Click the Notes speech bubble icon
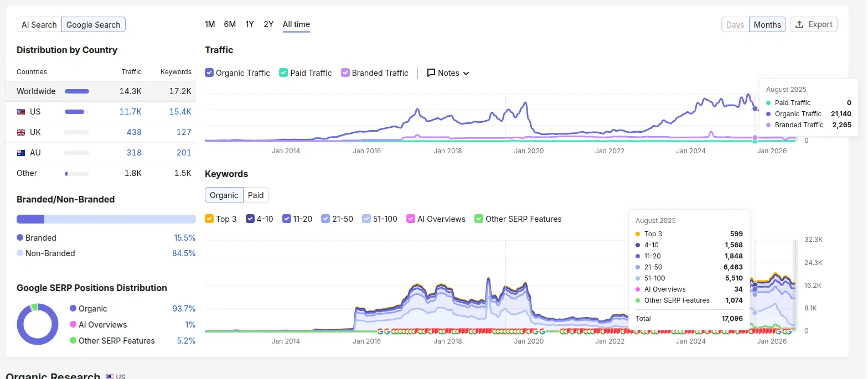Screen dimensions: 868x379 [431, 73]
